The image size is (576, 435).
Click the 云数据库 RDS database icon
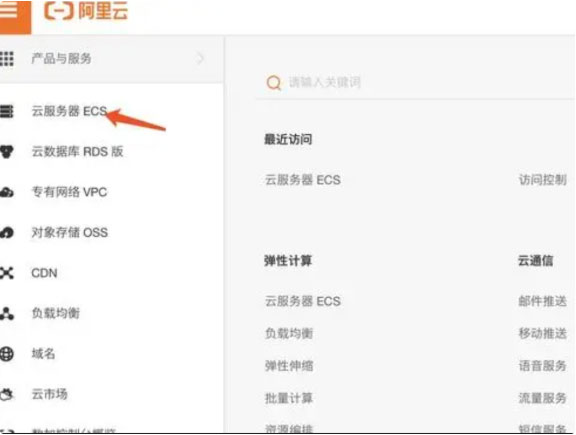point(7,151)
